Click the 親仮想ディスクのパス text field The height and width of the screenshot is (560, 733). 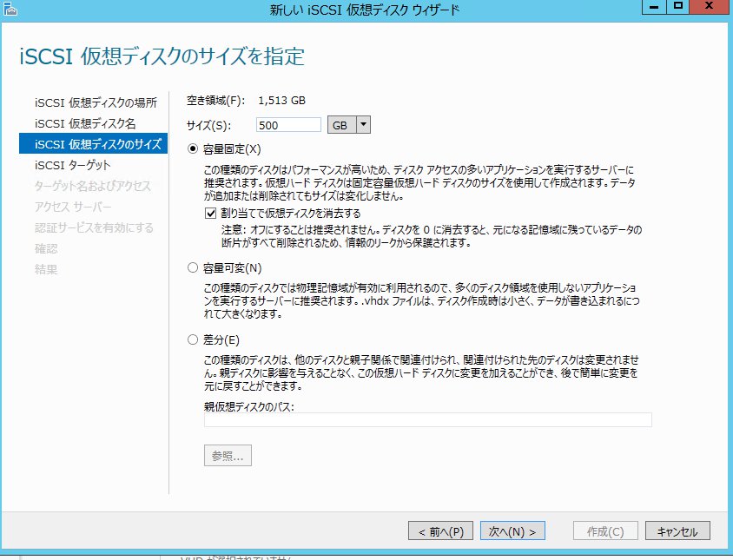click(427, 420)
